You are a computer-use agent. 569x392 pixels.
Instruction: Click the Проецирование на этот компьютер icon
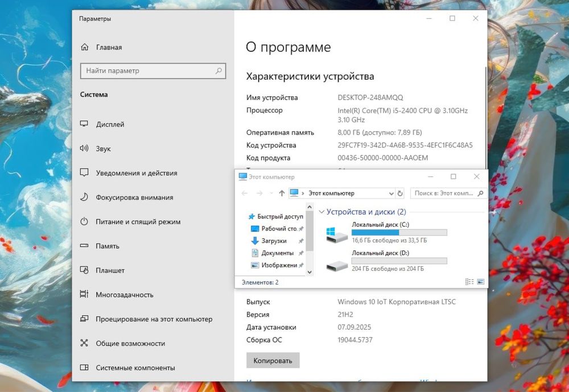84,319
